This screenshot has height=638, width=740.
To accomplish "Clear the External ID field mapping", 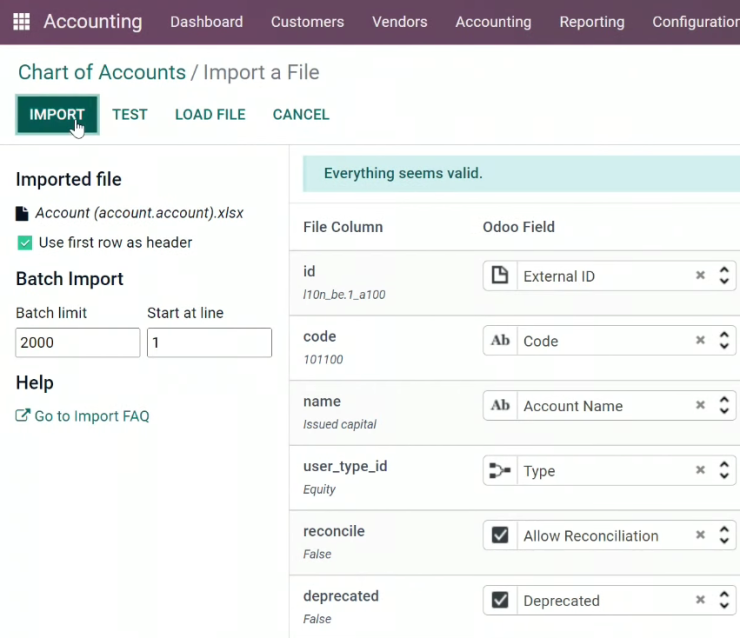I will [x=700, y=275].
